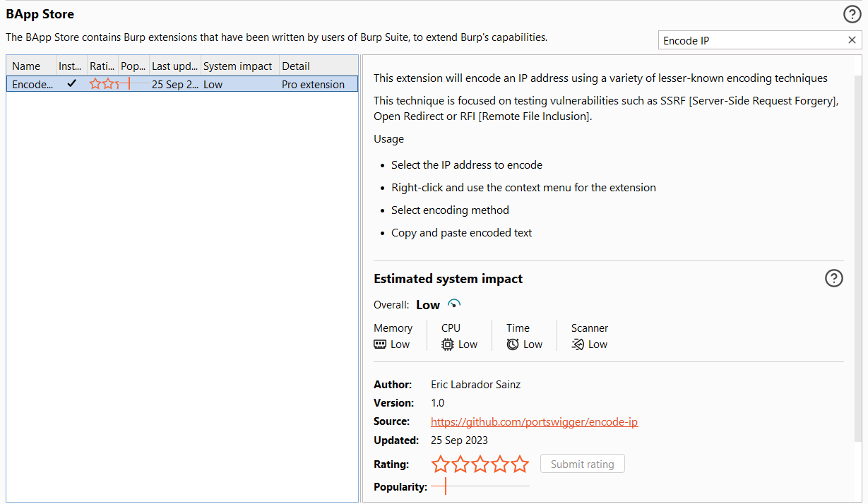
Task: Click the Low system impact table cell
Action: 240,84
